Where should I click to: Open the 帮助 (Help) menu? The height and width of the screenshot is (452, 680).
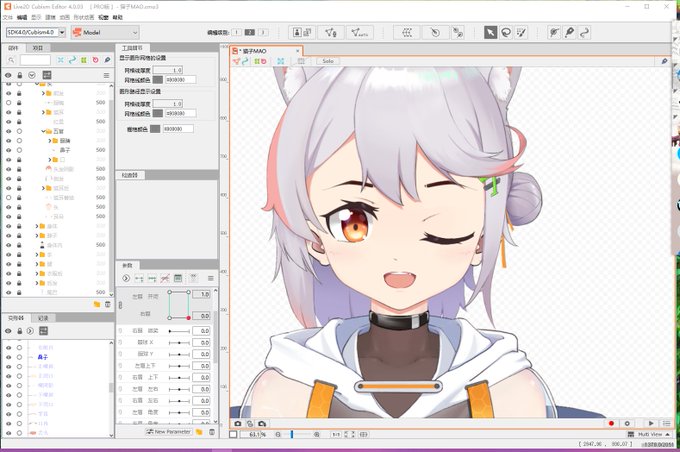coord(118,17)
